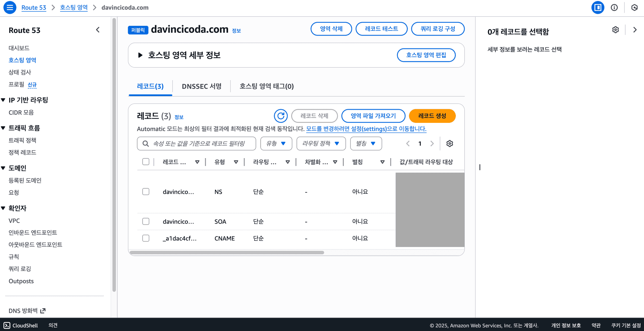644x331 pixels.
Task: Open the AWS services hamburger menu
Action: click(10, 7)
